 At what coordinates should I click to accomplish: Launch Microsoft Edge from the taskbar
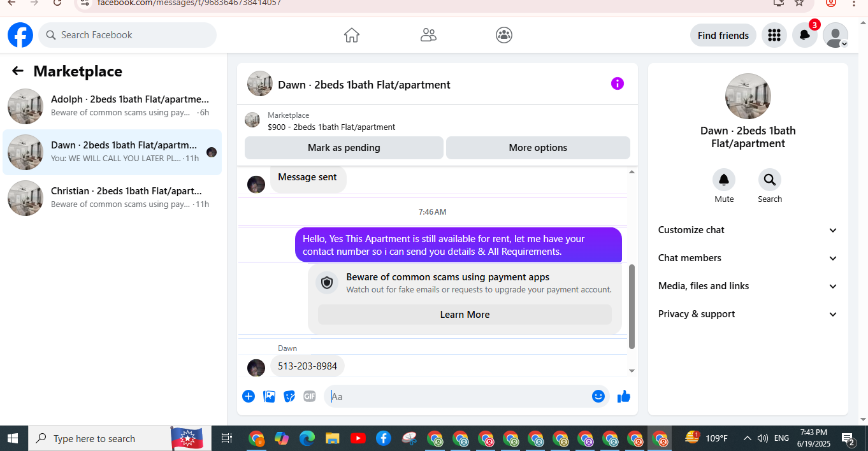click(307, 438)
